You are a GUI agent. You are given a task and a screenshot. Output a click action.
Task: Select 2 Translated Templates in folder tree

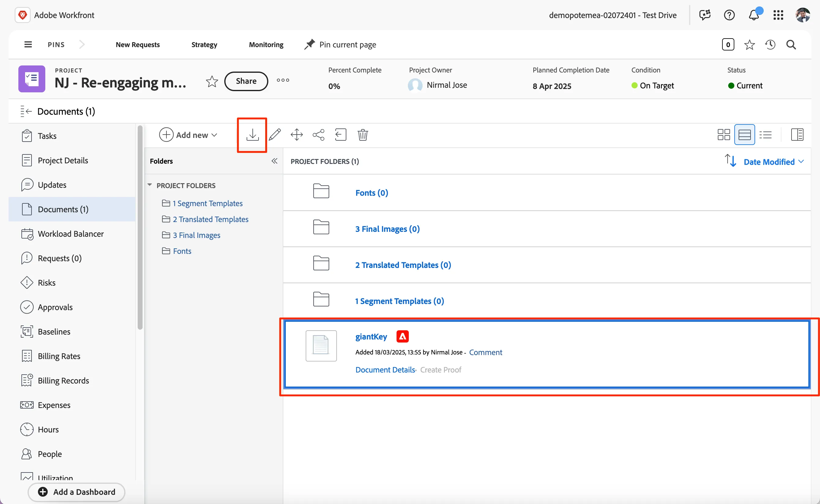[x=210, y=219]
